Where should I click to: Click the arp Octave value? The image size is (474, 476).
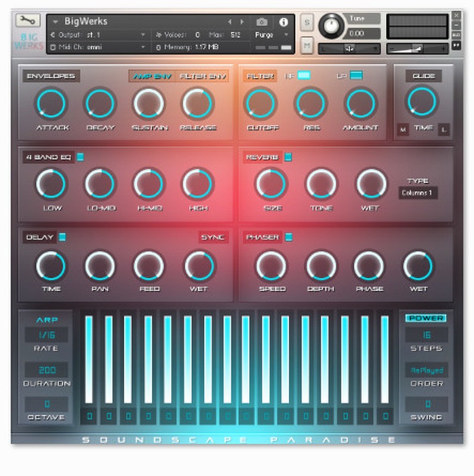tap(46, 404)
